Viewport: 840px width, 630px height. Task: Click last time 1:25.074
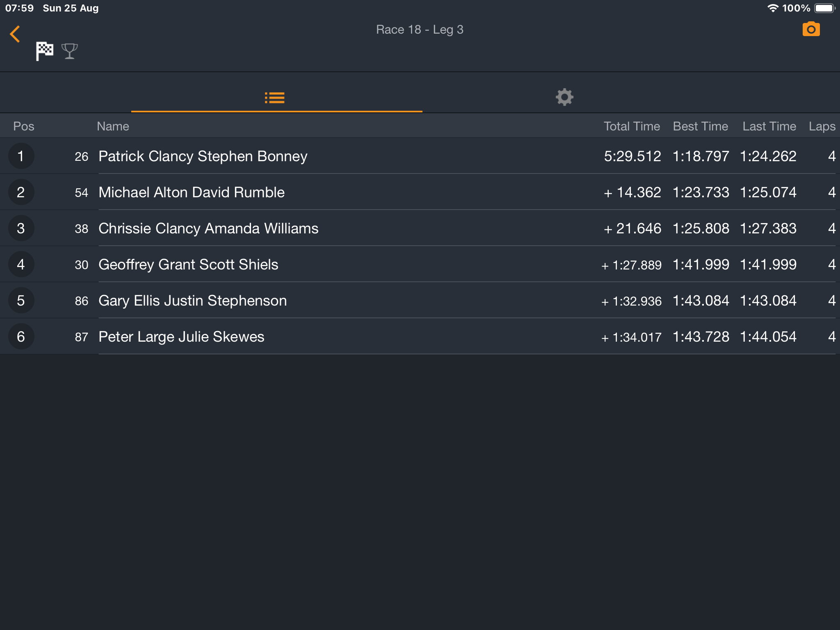coord(768,192)
